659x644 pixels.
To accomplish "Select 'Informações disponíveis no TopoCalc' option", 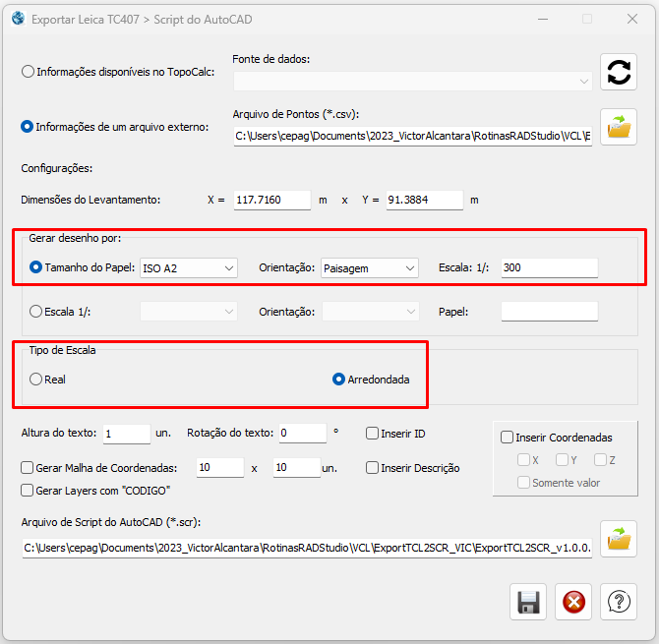I will click(x=28, y=72).
